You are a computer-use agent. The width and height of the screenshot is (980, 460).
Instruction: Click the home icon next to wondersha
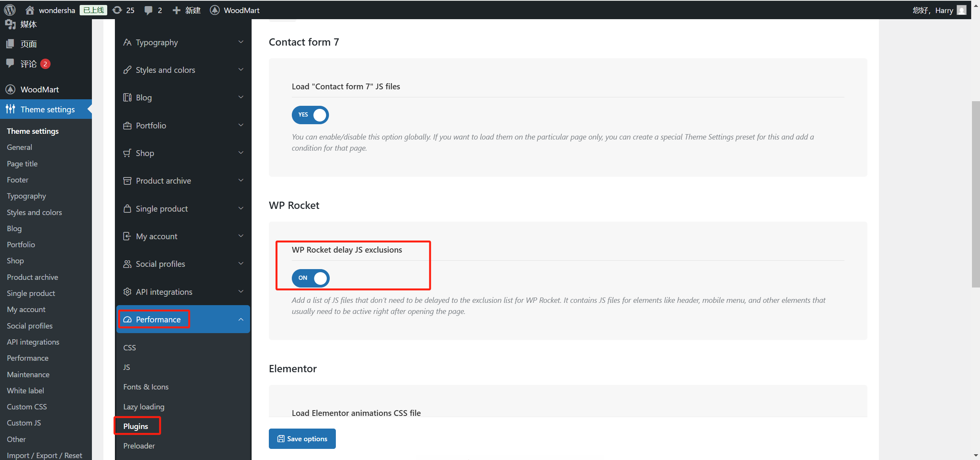[x=29, y=10]
